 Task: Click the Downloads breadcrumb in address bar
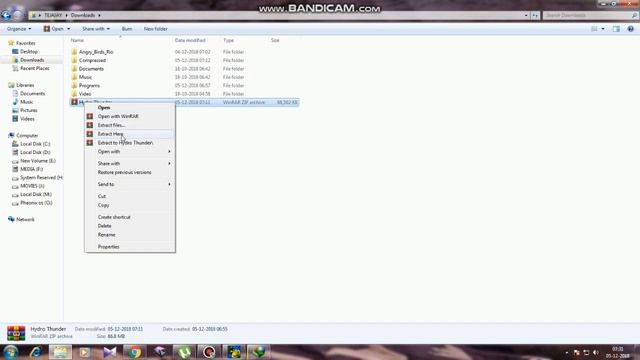tap(83, 15)
